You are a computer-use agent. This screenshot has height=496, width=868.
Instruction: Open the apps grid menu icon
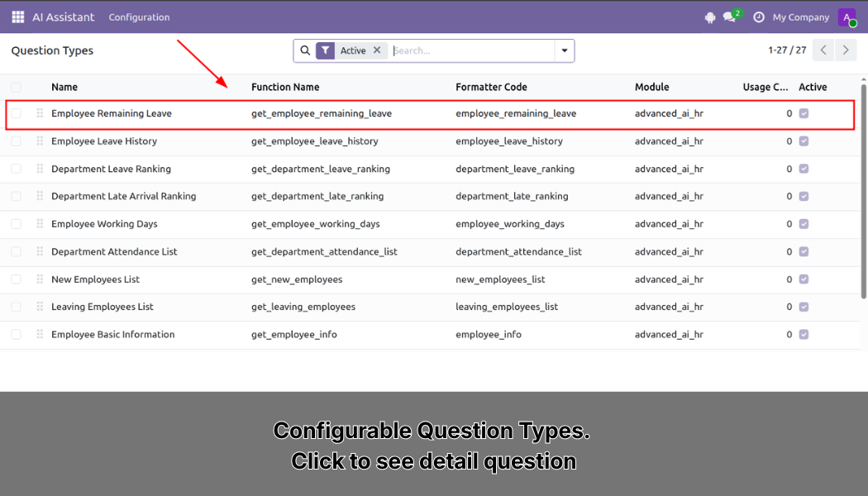17,17
